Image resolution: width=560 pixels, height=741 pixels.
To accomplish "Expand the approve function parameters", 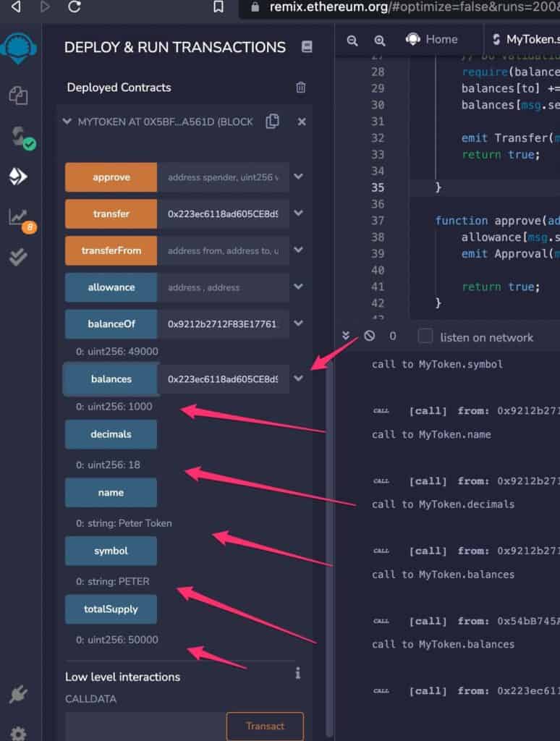I will pos(298,177).
